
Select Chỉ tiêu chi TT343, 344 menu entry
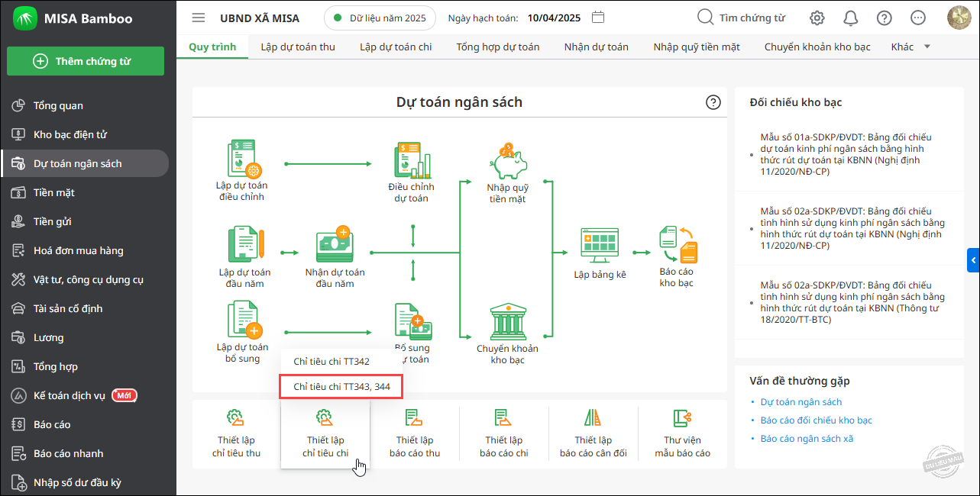click(x=341, y=387)
